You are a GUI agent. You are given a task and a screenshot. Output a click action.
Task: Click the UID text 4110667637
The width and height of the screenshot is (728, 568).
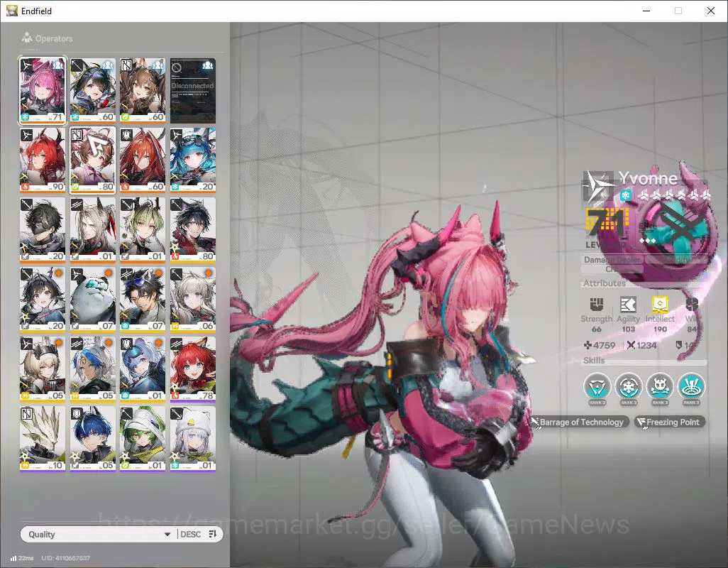(x=65, y=558)
